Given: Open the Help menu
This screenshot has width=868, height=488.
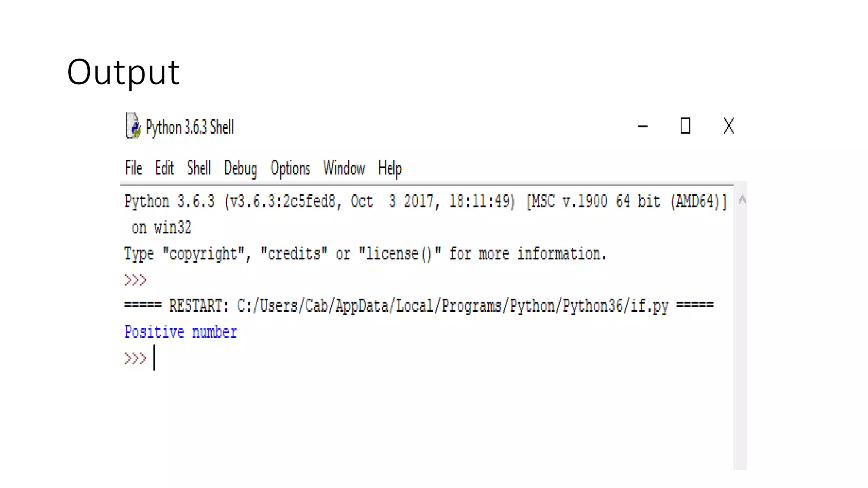Looking at the screenshot, I should (390, 169).
